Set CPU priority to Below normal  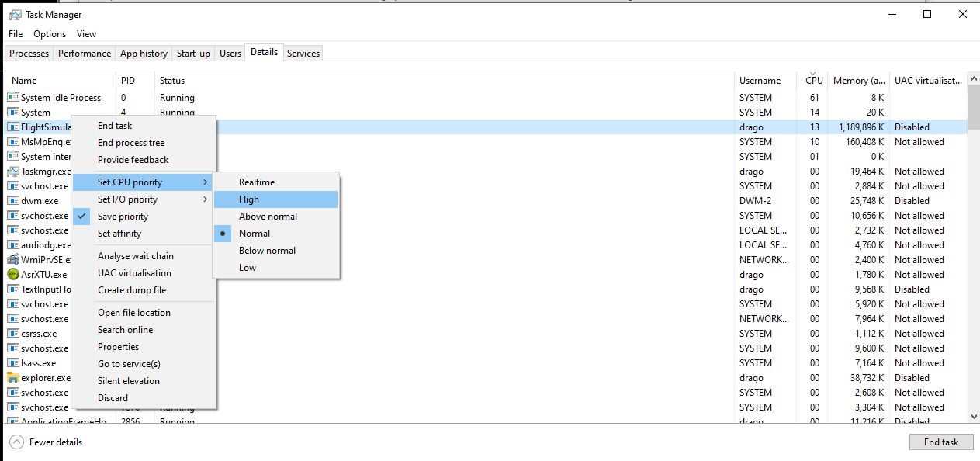click(276, 251)
